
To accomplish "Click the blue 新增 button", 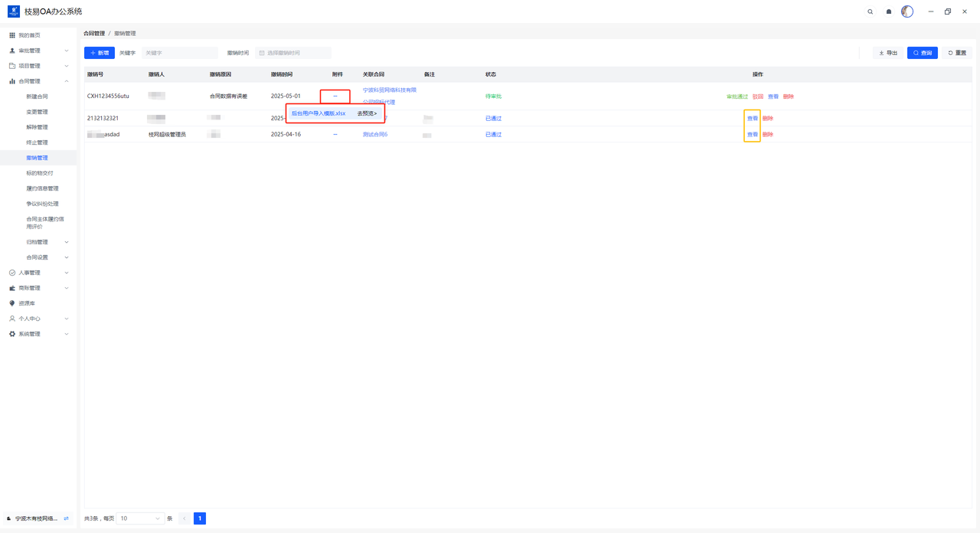I will [100, 53].
